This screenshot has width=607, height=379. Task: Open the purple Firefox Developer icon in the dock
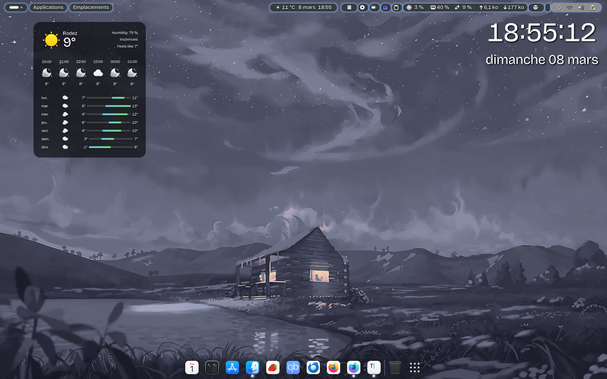click(x=353, y=367)
